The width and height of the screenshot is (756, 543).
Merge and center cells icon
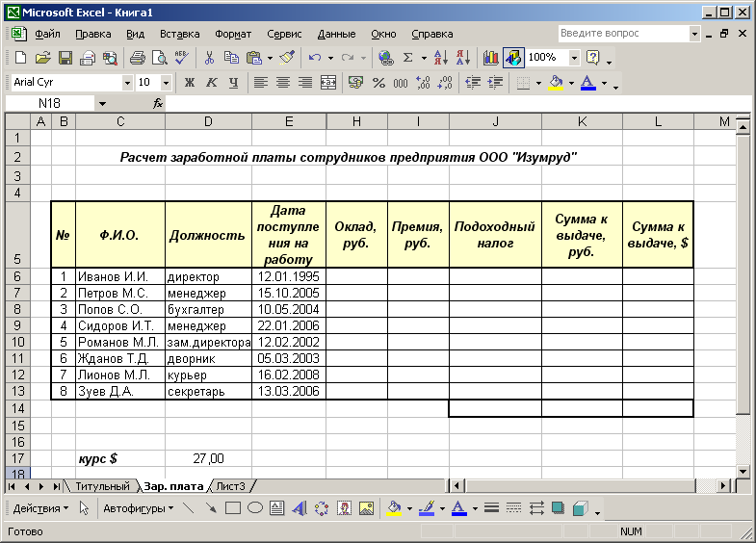click(x=328, y=83)
